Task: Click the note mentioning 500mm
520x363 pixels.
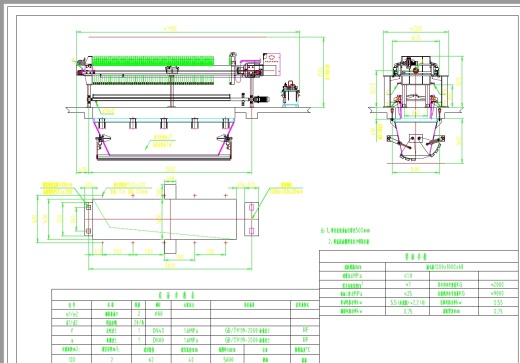Action: 345,230
